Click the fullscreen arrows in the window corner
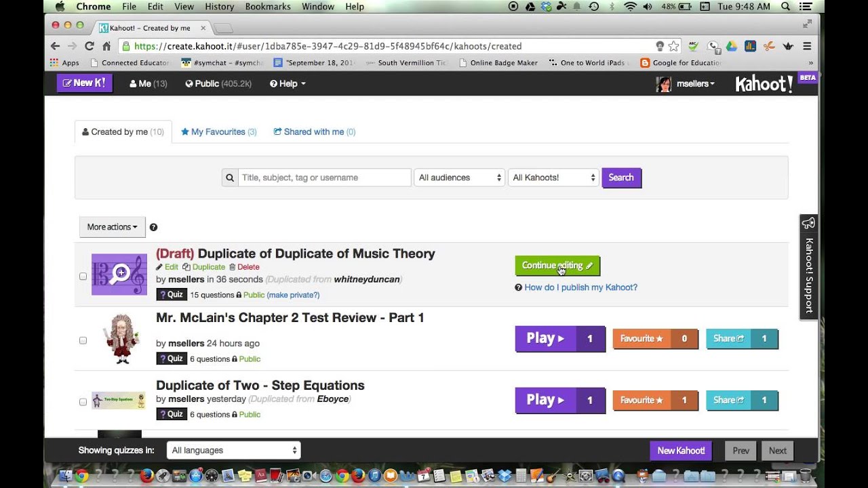The height and width of the screenshot is (488, 868). point(807,24)
